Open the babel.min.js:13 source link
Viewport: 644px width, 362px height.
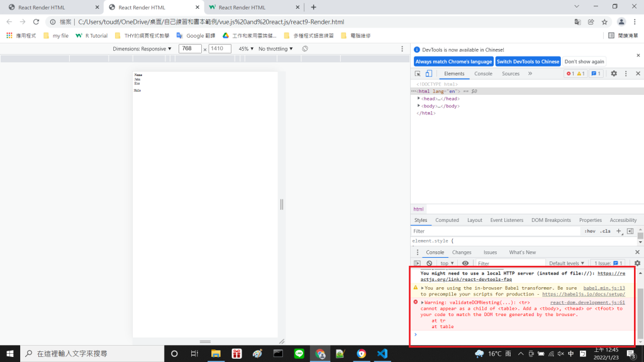pyautogui.click(x=604, y=288)
